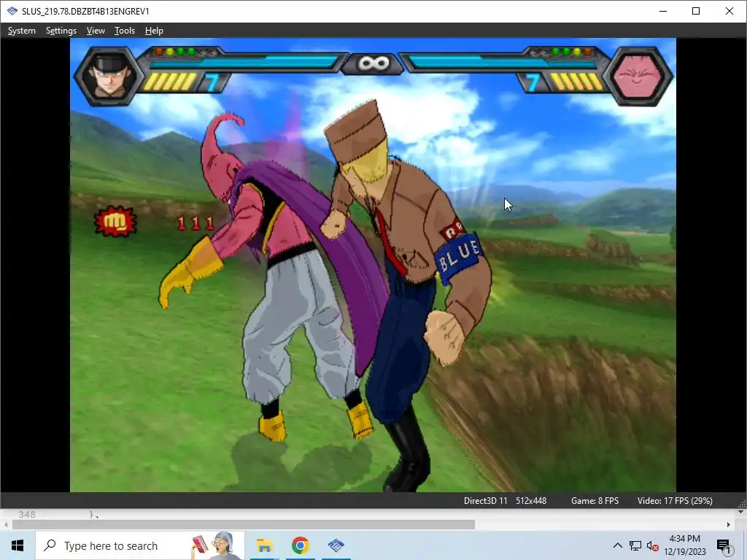Open the Tools menu
The image size is (747, 560).
coord(124,31)
